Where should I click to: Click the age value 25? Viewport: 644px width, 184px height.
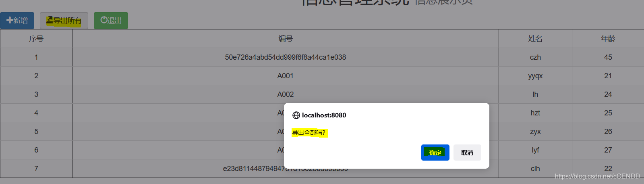click(x=608, y=113)
